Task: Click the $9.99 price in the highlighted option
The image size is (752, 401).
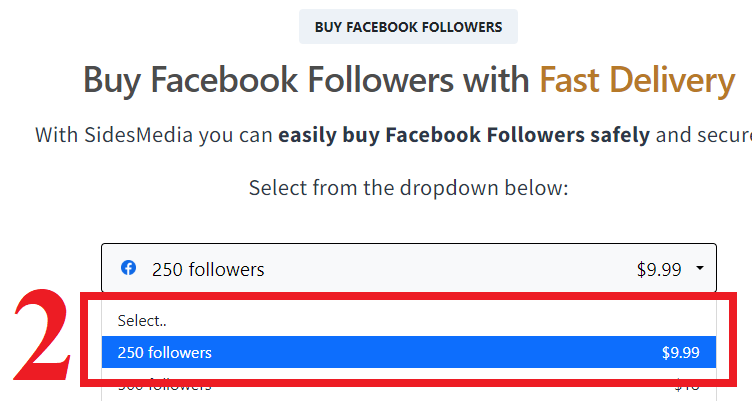Action: [680, 352]
